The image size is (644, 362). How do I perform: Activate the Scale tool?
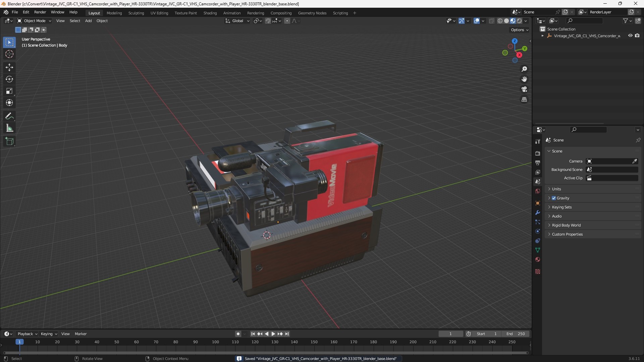[x=9, y=91]
